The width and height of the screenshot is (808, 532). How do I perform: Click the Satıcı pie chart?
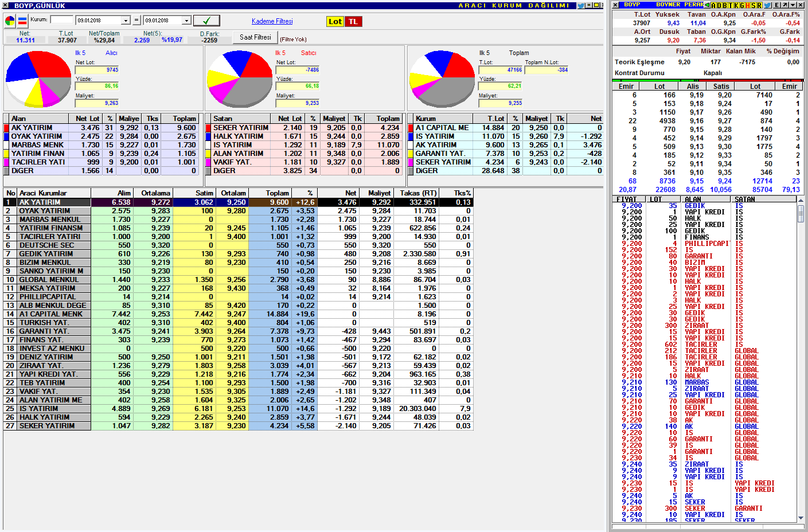[240, 79]
